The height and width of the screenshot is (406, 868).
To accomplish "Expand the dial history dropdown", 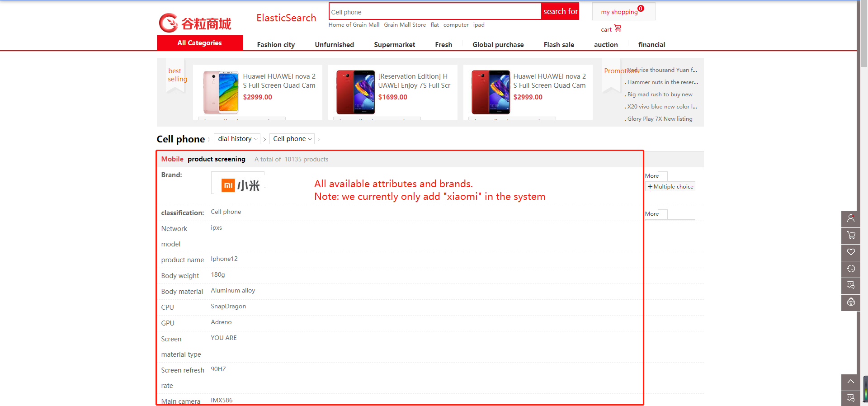I will [237, 139].
